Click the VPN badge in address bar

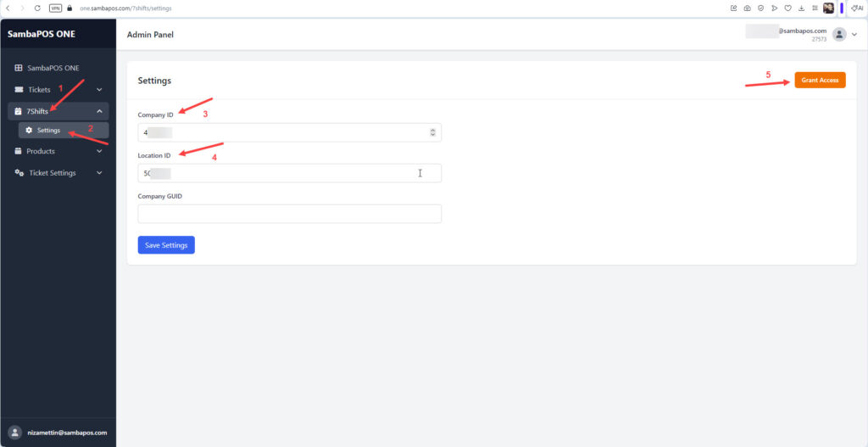55,8
